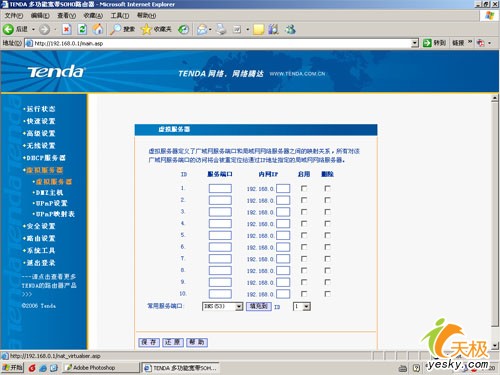Click Show Desktop quick-launch icon
The width and height of the screenshot is (500, 375).
click(x=54, y=368)
